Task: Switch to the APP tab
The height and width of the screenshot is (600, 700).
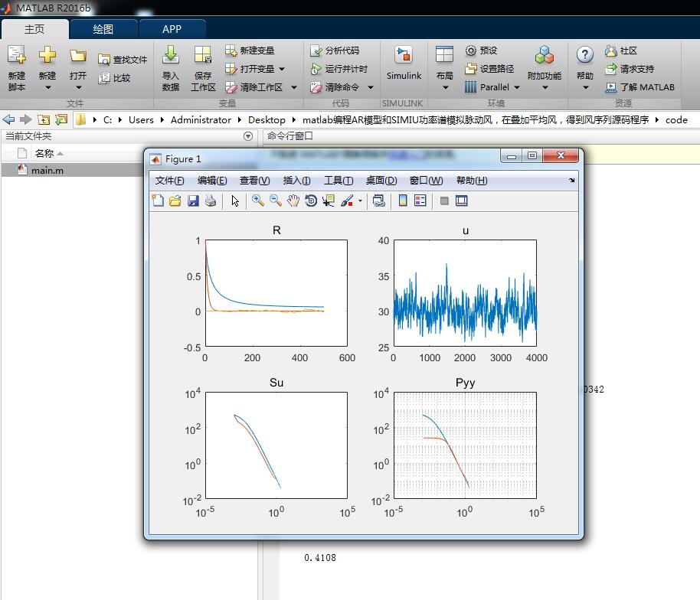Action: 172,29
